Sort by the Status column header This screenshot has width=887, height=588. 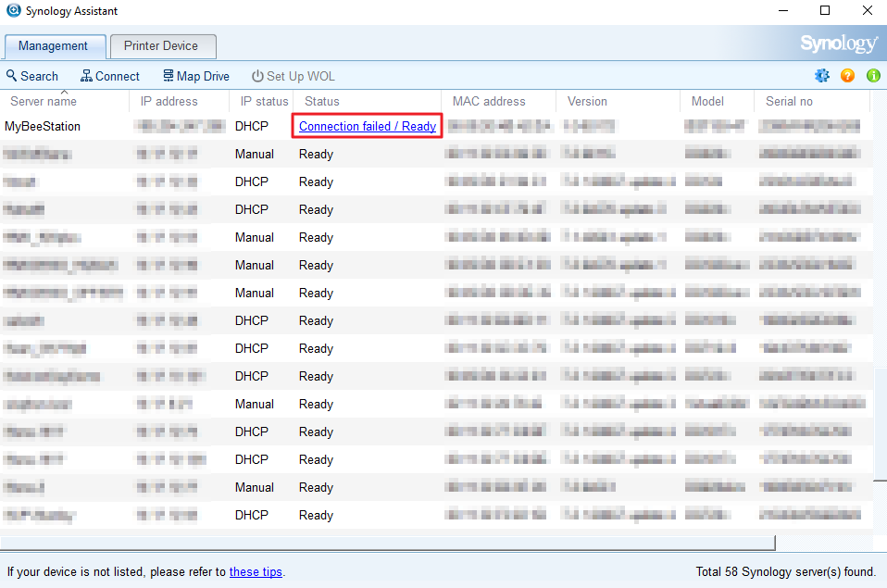pyautogui.click(x=368, y=101)
